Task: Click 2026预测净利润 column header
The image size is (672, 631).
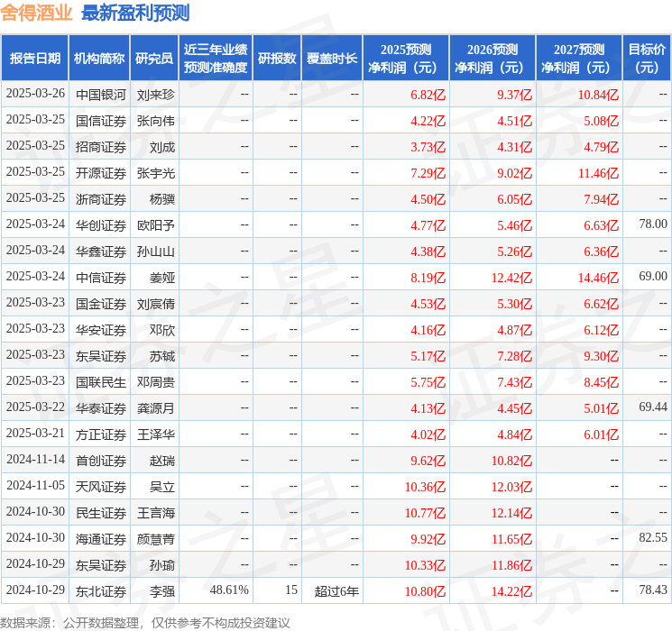Action: coord(492,59)
